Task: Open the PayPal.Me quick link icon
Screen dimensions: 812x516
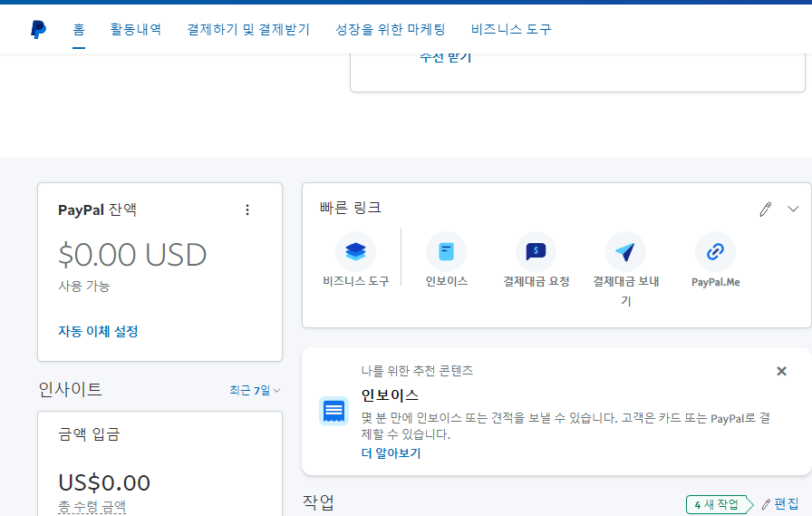Action: coord(715,252)
